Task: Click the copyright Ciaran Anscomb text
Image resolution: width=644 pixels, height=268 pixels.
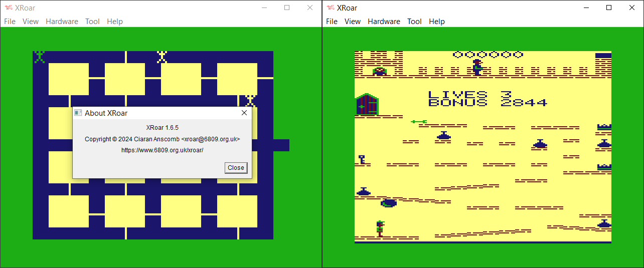Action: point(162,139)
